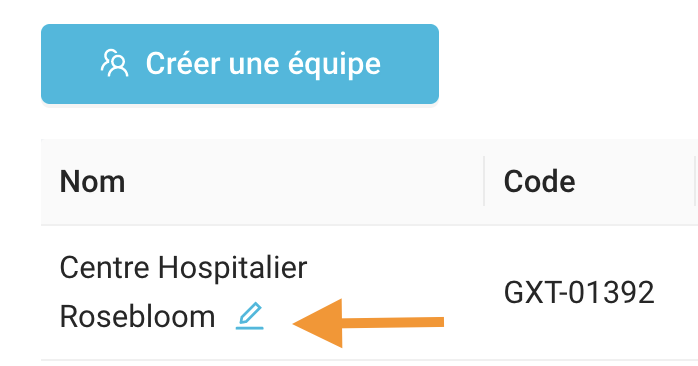Open the Centre Hospitalier text line
The height and width of the screenshot is (366, 698).
(183, 268)
